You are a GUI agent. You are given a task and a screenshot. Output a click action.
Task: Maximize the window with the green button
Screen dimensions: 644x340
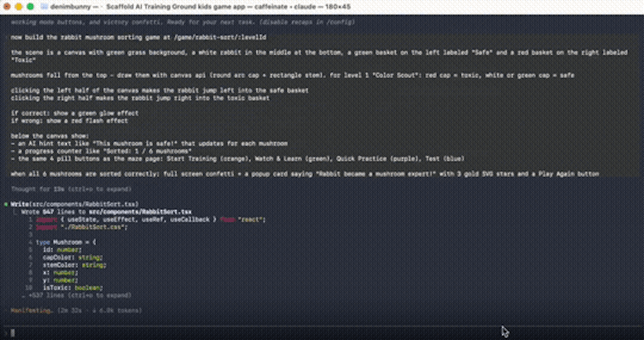coord(30,6)
